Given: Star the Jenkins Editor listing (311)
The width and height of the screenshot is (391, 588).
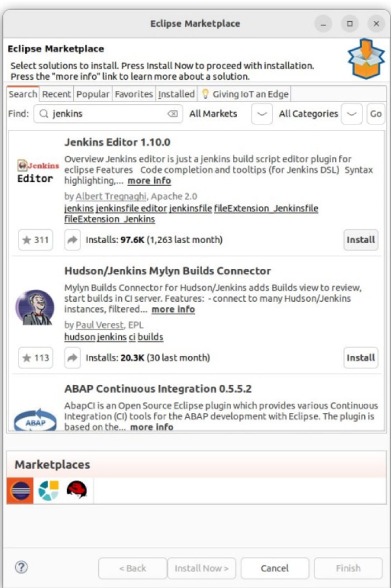Looking at the screenshot, I should pyautogui.click(x=36, y=240).
